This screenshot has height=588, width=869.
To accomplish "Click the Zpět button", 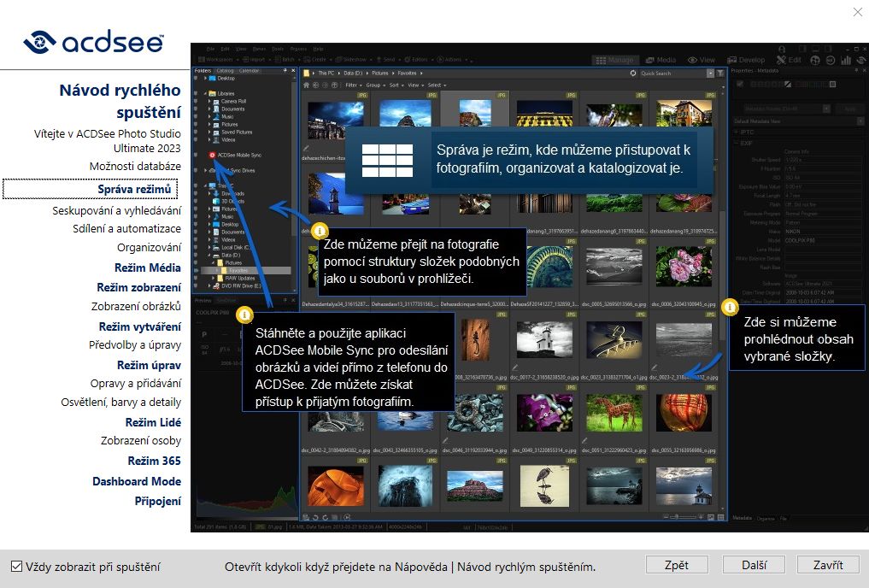I will click(677, 565).
